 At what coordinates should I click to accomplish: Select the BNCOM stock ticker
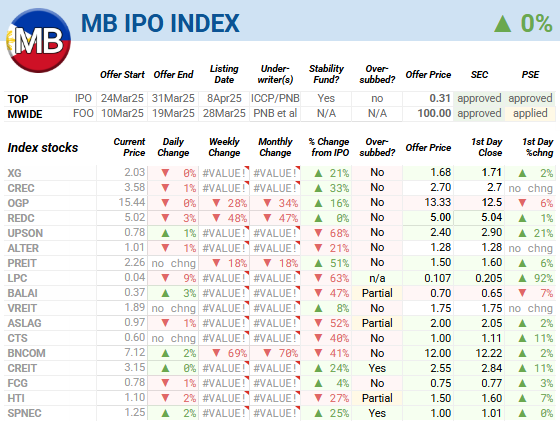point(26,353)
